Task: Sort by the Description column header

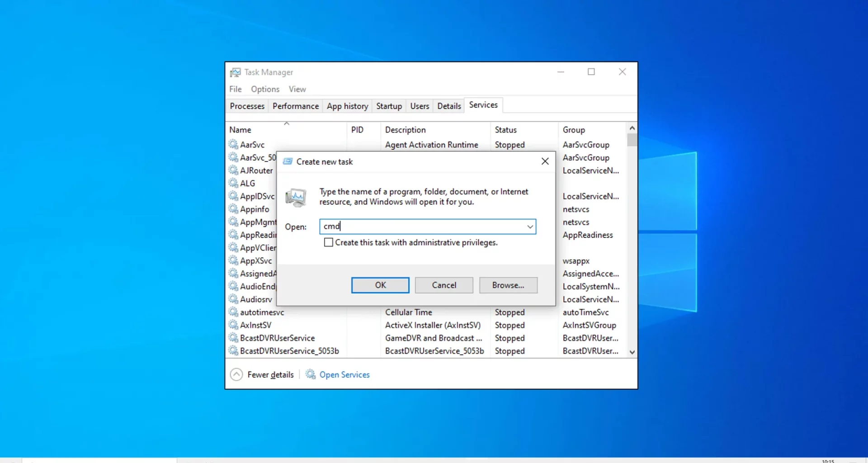Action: [436, 130]
